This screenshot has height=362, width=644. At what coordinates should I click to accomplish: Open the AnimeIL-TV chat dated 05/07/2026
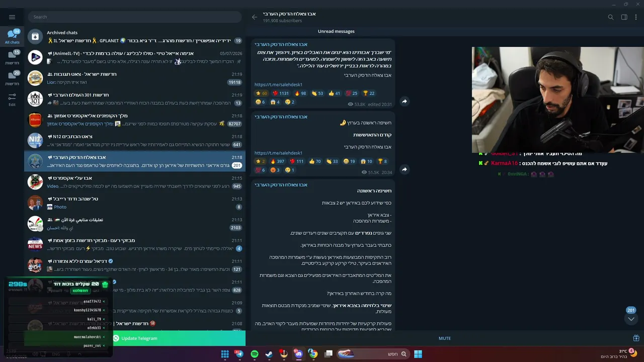(135, 57)
